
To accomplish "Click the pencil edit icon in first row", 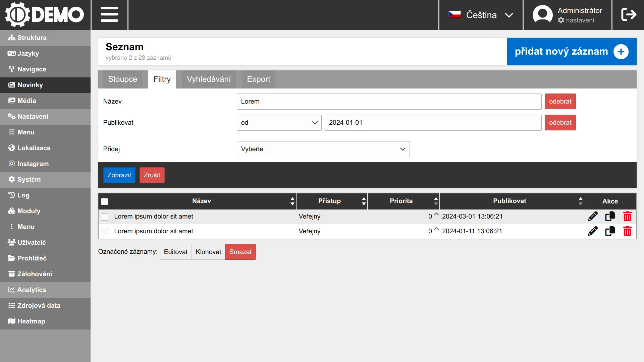I will pos(593,217).
